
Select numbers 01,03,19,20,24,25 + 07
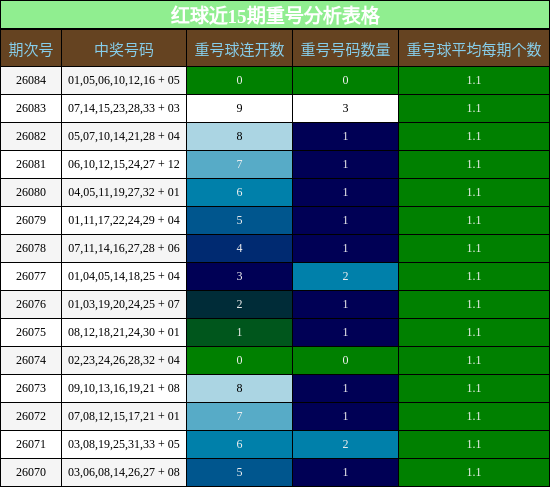[x=124, y=304]
